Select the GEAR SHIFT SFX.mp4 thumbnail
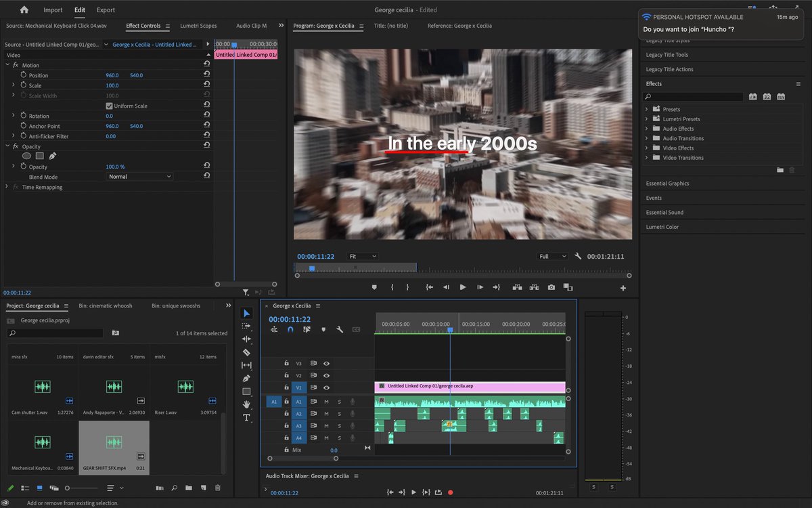The image size is (812, 508). click(114, 444)
